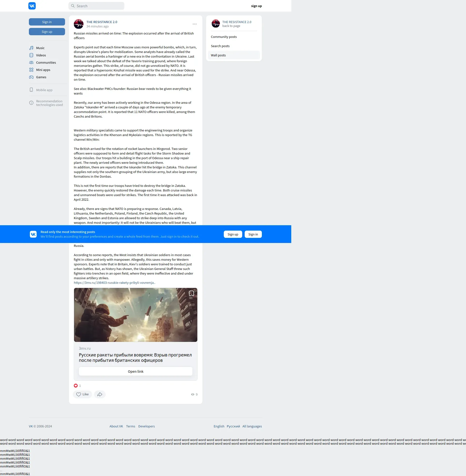Open the Music section icon
Image resolution: width=466 pixels, height=476 pixels.
[31, 48]
